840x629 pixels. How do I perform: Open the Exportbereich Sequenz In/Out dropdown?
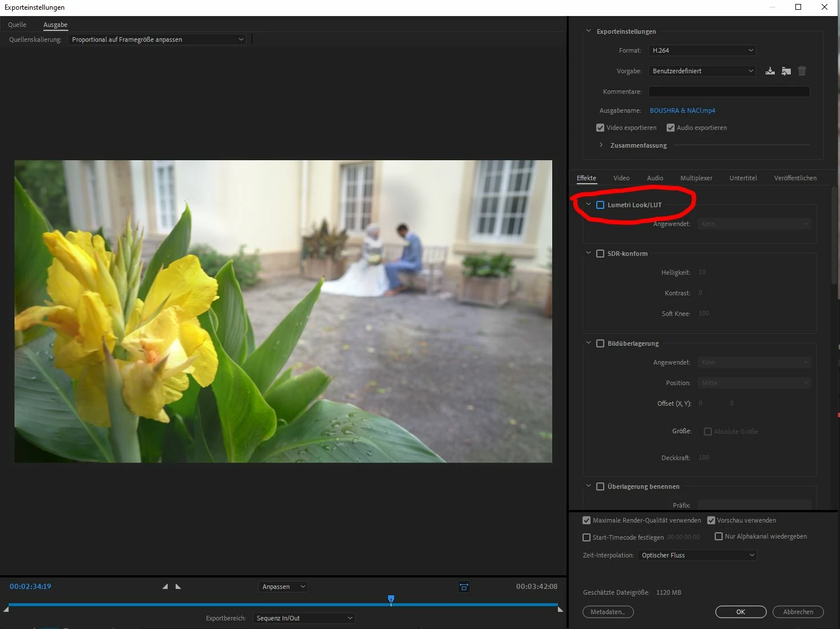point(304,618)
